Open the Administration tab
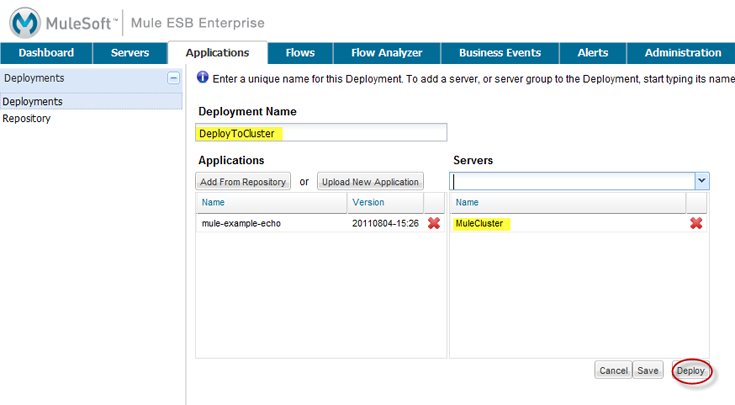This screenshot has height=405, width=735. tap(682, 53)
